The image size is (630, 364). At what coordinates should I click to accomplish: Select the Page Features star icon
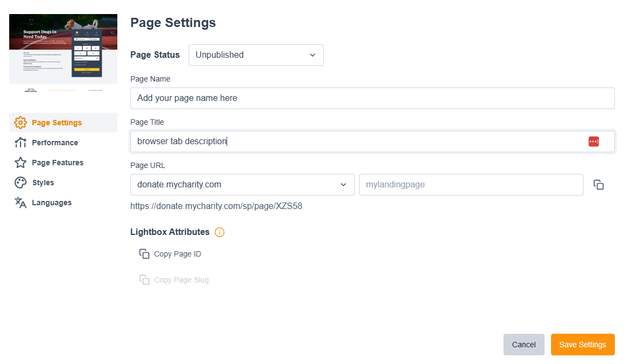tap(20, 163)
